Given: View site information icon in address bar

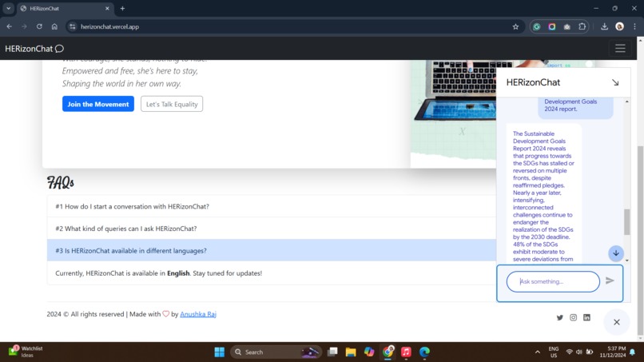Looking at the screenshot, I should (72, 26).
